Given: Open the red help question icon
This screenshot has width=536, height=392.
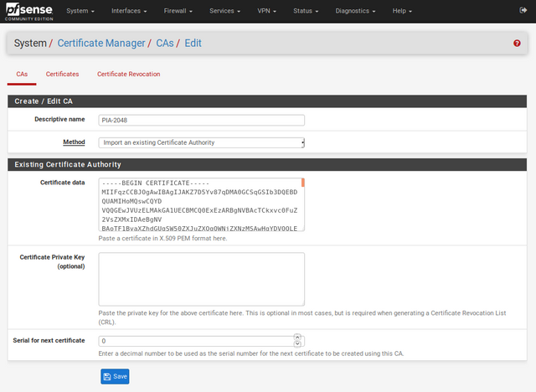Looking at the screenshot, I should [517, 43].
